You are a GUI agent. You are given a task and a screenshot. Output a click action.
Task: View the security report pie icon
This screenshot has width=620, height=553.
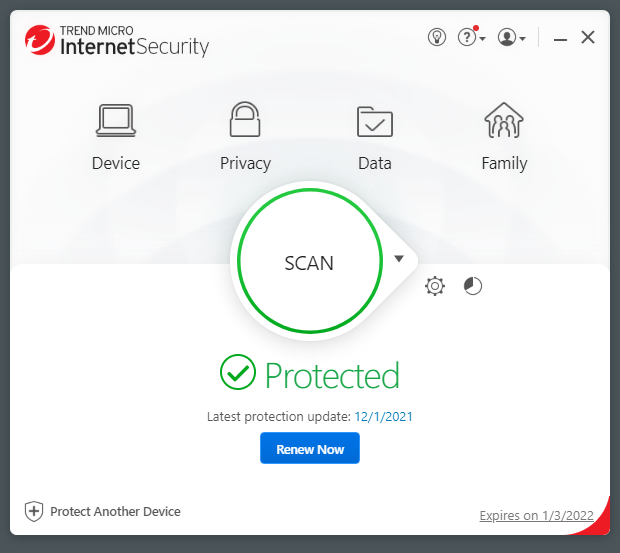click(x=473, y=287)
